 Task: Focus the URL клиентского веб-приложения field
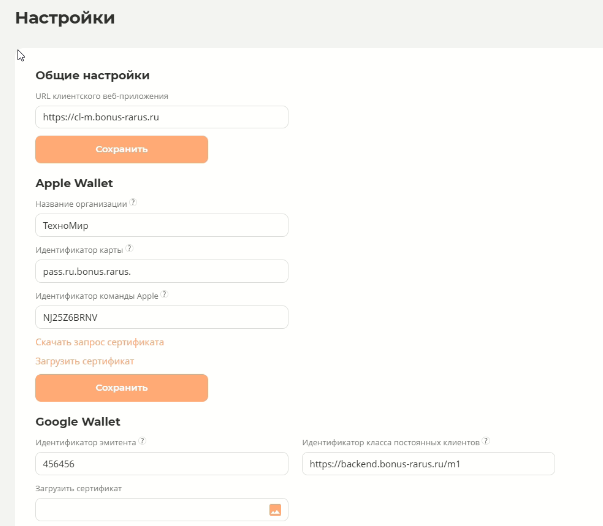pos(161,117)
